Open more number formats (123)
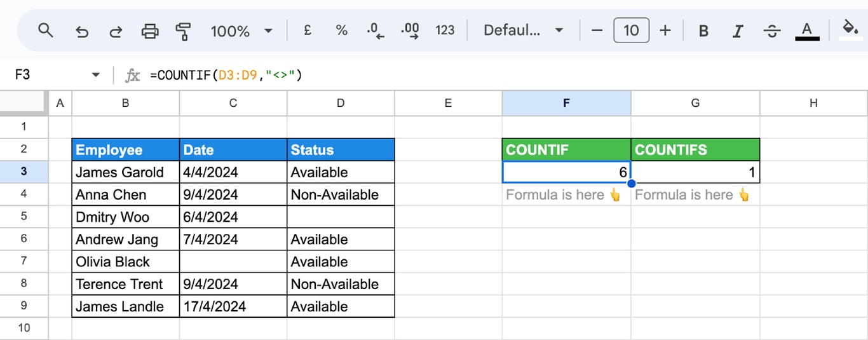 click(x=445, y=30)
